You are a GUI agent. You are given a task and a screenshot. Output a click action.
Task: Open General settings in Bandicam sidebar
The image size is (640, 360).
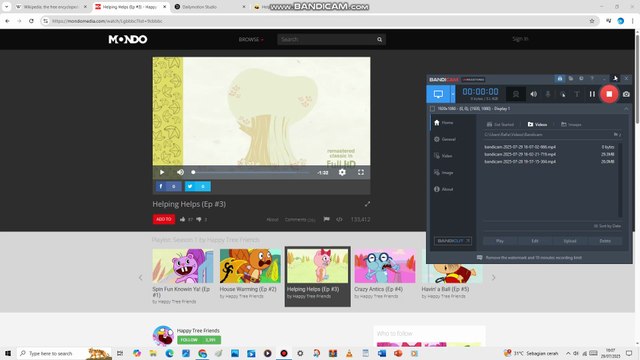click(445, 139)
